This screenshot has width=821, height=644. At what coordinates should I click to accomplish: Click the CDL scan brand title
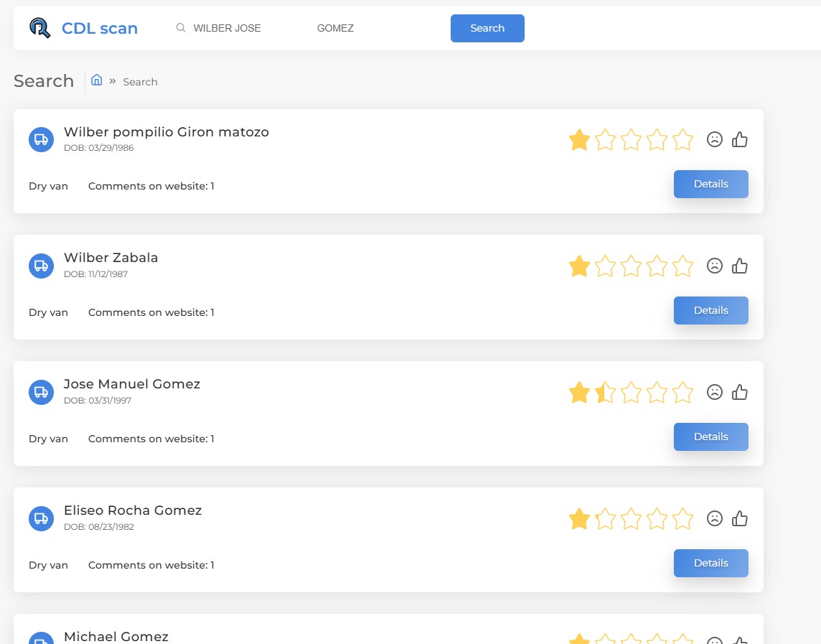(x=100, y=28)
